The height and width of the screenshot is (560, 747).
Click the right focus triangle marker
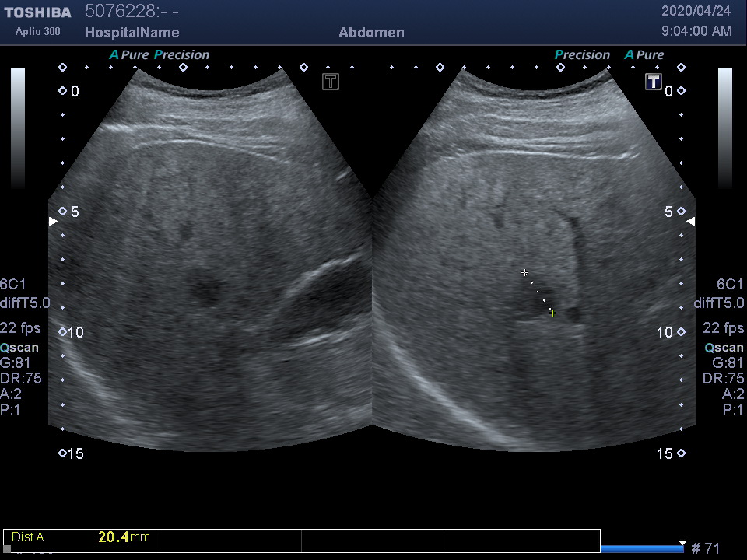click(690, 222)
